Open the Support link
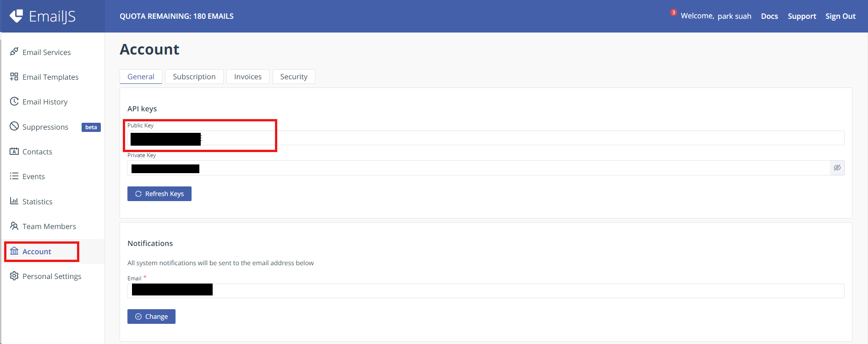Image resolution: width=868 pixels, height=344 pixels. click(x=802, y=16)
